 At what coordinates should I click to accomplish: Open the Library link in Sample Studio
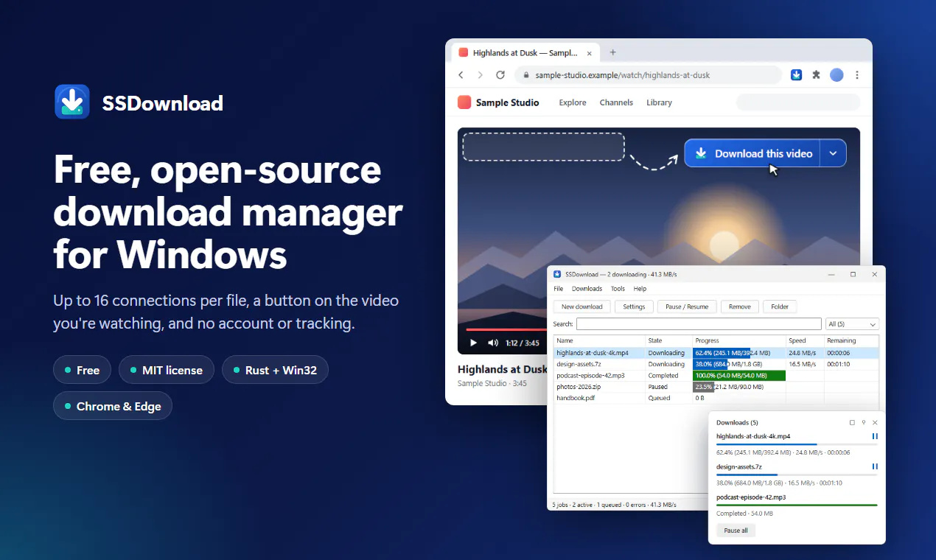(659, 102)
